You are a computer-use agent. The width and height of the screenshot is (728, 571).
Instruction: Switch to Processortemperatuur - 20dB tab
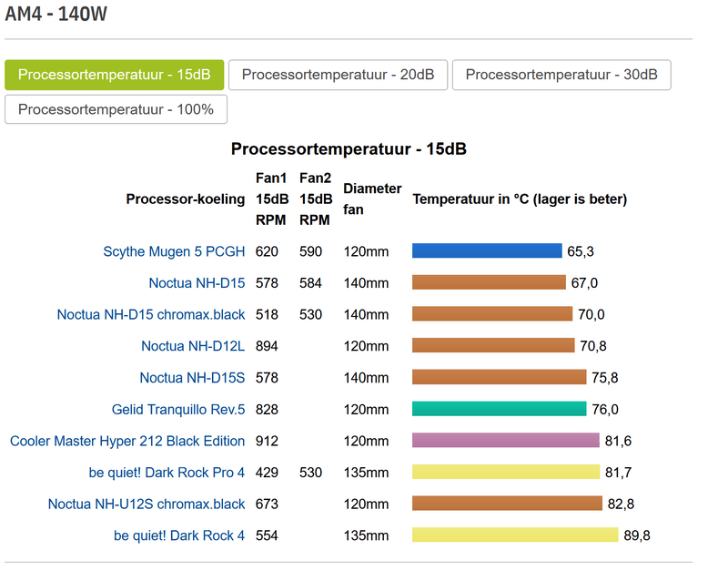tap(338, 75)
